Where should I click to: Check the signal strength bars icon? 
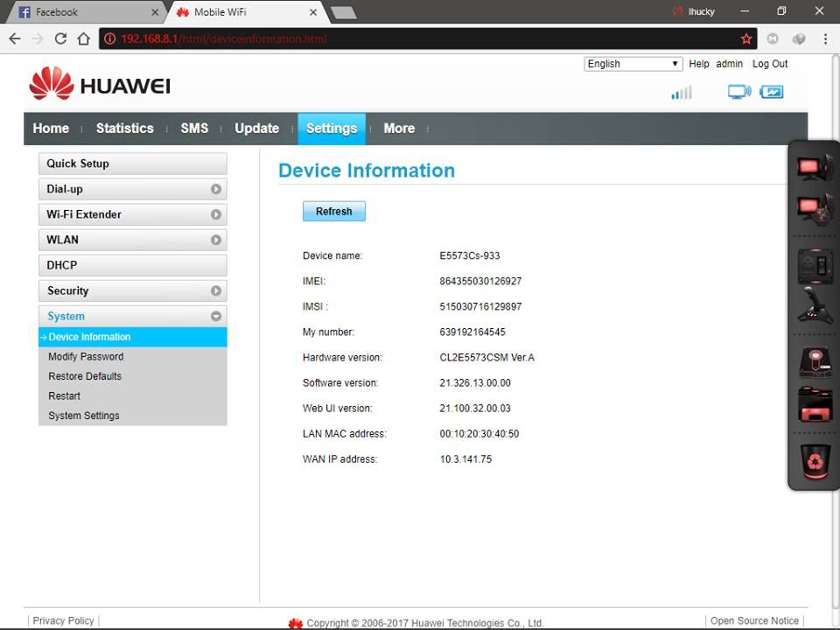pos(682,93)
